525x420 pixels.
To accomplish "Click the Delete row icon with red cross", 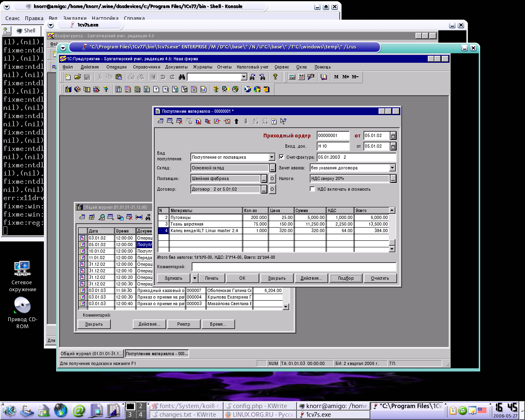I will (x=179, y=121).
